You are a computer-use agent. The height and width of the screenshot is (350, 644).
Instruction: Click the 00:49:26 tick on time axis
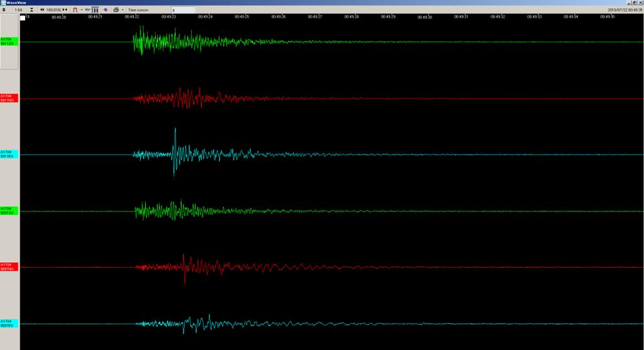click(279, 17)
